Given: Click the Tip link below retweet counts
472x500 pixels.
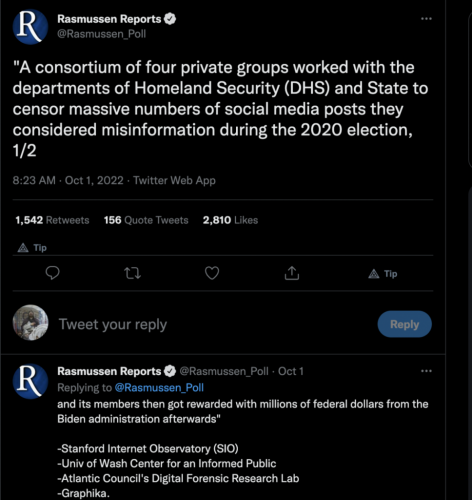Looking at the screenshot, I should point(32,248).
